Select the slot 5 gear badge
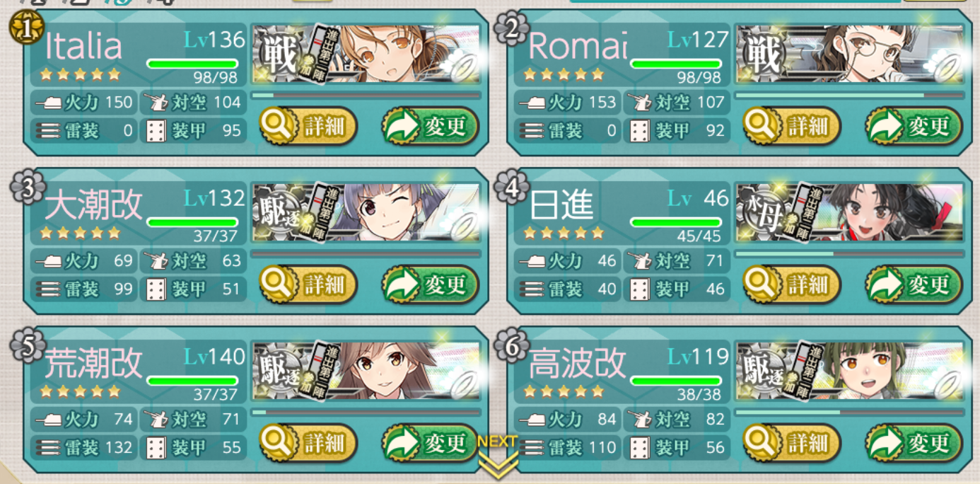 coord(25,345)
